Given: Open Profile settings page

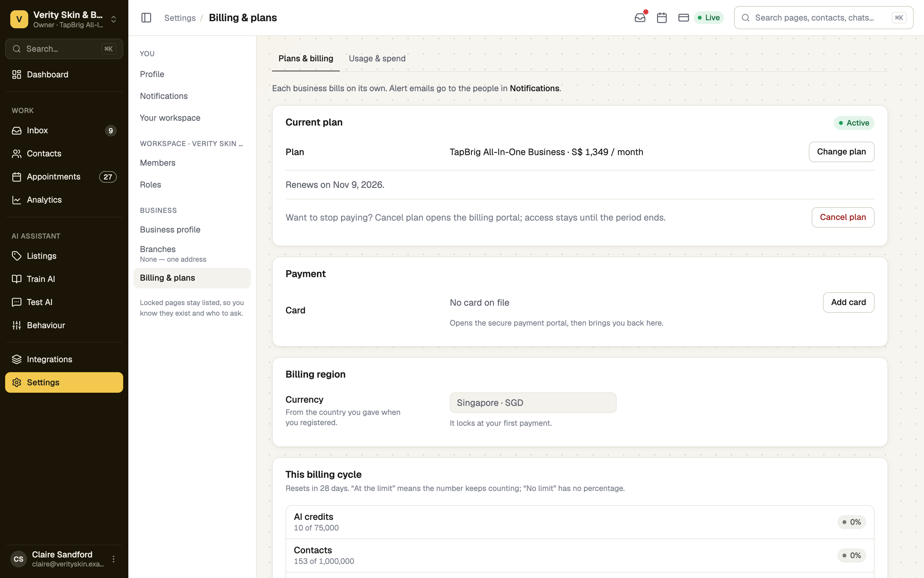Looking at the screenshot, I should (x=192, y=74).
